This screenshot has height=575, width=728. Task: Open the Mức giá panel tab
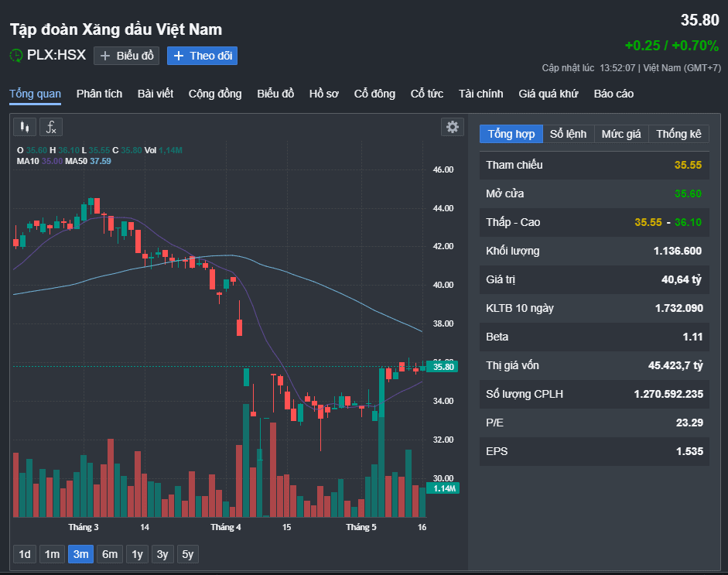[x=621, y=134]
